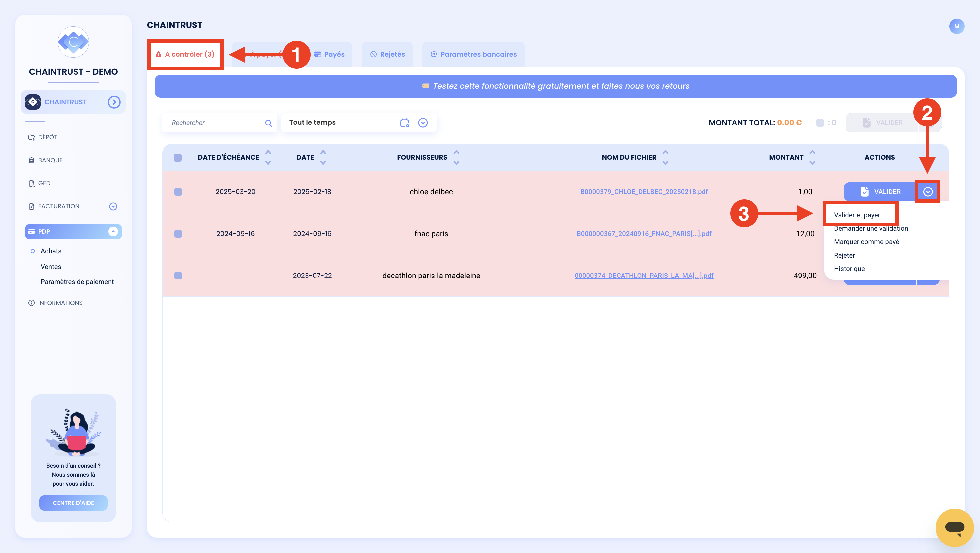Open Paramètres de paiement submenu
Screen dimensions: 980x553
click(x=77, y=282)
